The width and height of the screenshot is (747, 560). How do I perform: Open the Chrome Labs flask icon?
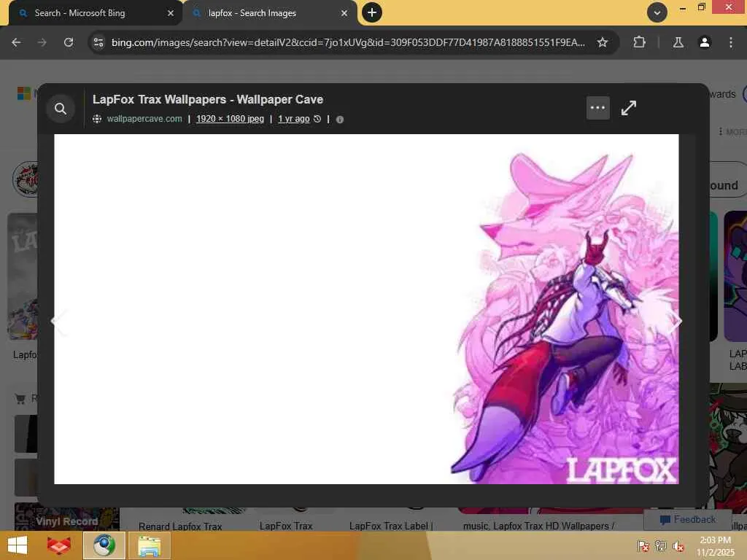point(678,42)
